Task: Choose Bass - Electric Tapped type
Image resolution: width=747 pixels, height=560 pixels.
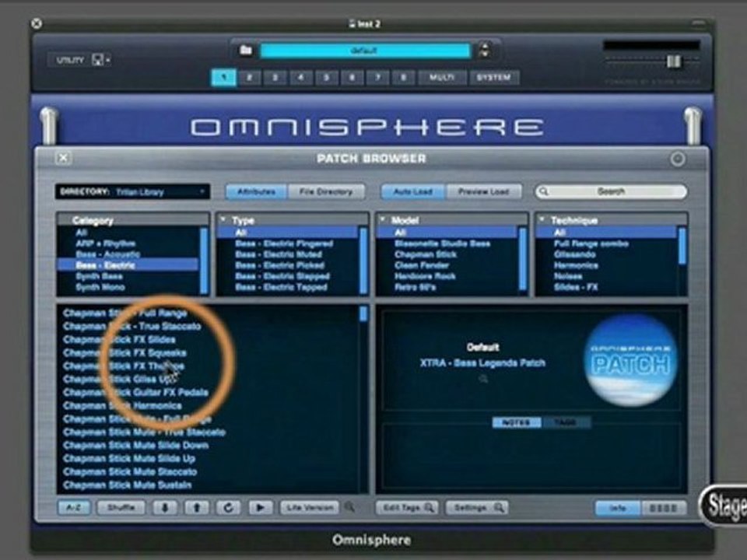Action: 281,287
